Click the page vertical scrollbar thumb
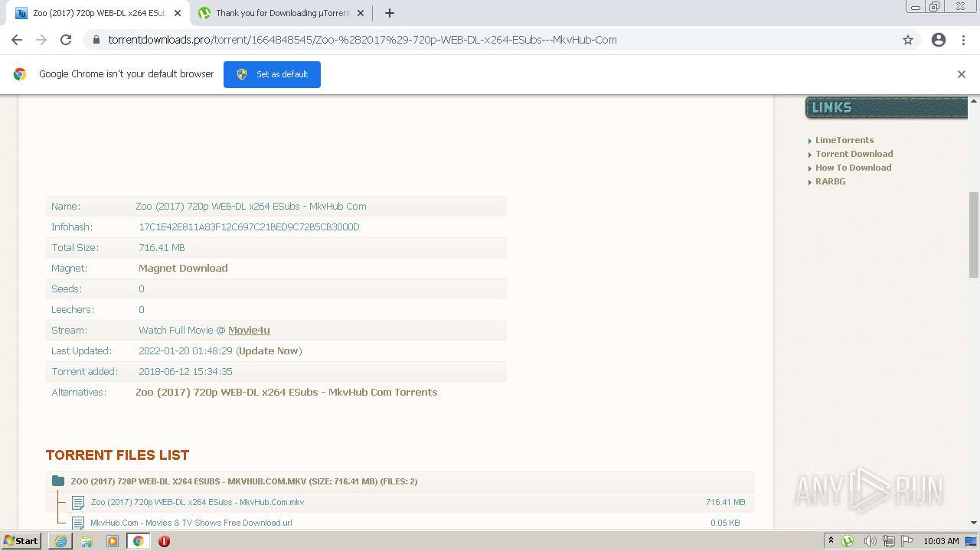This screenshot has height=551, width=980. click(x=974, y=235)
